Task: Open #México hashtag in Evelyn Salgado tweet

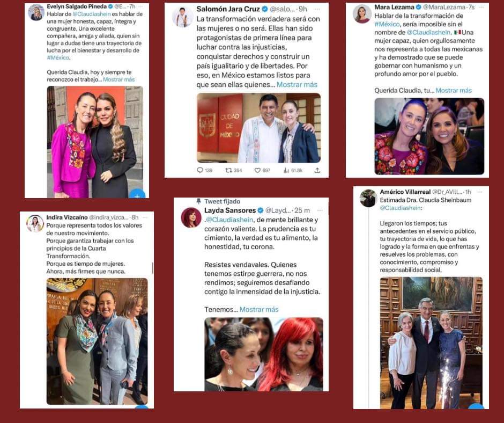Action: tap(58, 57)
